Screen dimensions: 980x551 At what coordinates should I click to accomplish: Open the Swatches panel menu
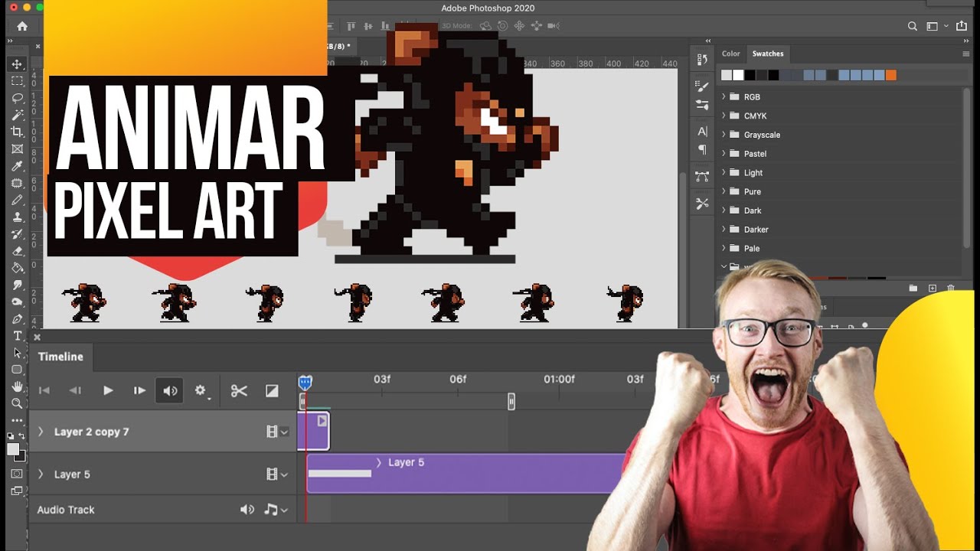coord(966,54)
